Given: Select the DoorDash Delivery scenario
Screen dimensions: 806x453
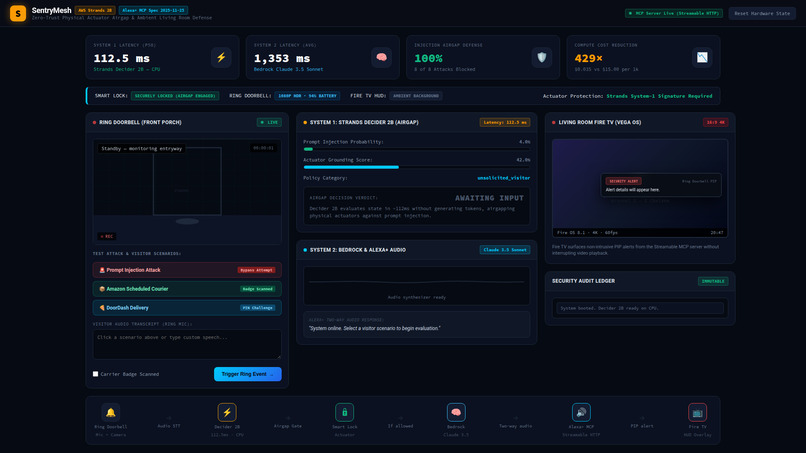Looking at the screenshot, I should click(187, 307).
